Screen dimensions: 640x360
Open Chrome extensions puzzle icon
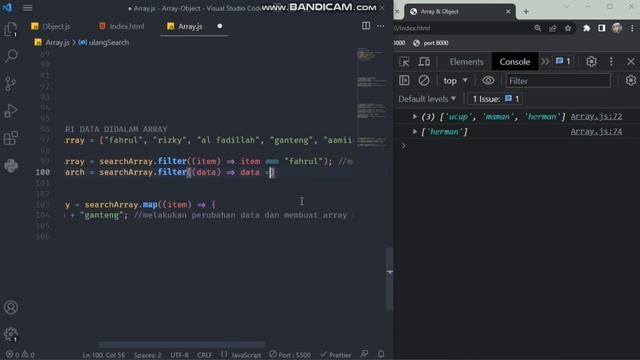coord(587,28)
